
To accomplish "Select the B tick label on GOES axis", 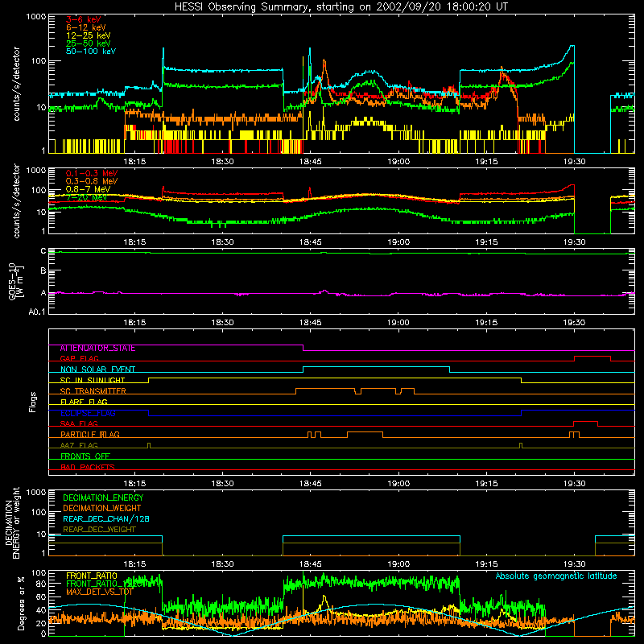I will click(x=43, y=271).
